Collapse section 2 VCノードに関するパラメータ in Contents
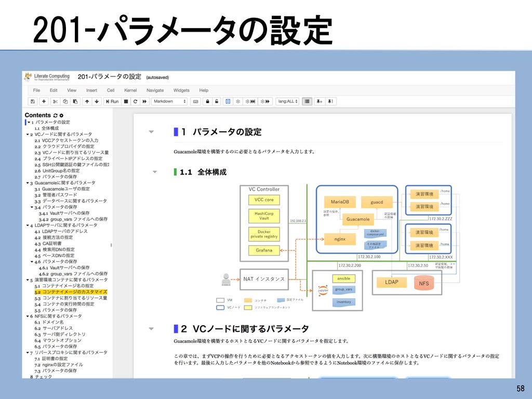Viewport: 532px width, 399px height. pyautogui.click(x=28, y=135)
